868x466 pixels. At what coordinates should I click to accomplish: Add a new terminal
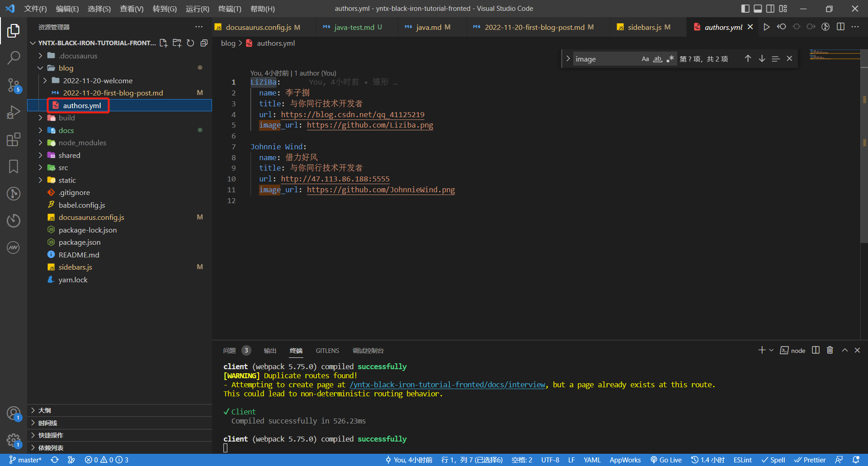tap(762, 350)
